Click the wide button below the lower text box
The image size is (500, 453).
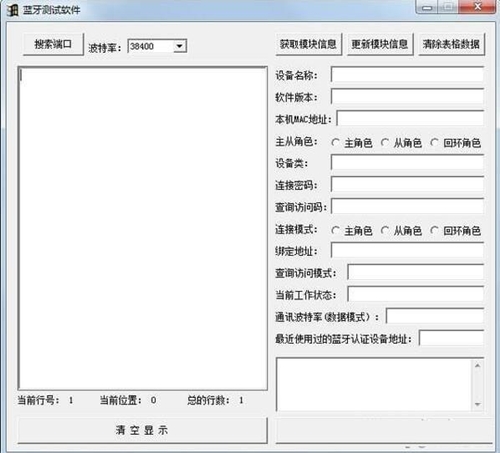[384, 431]
